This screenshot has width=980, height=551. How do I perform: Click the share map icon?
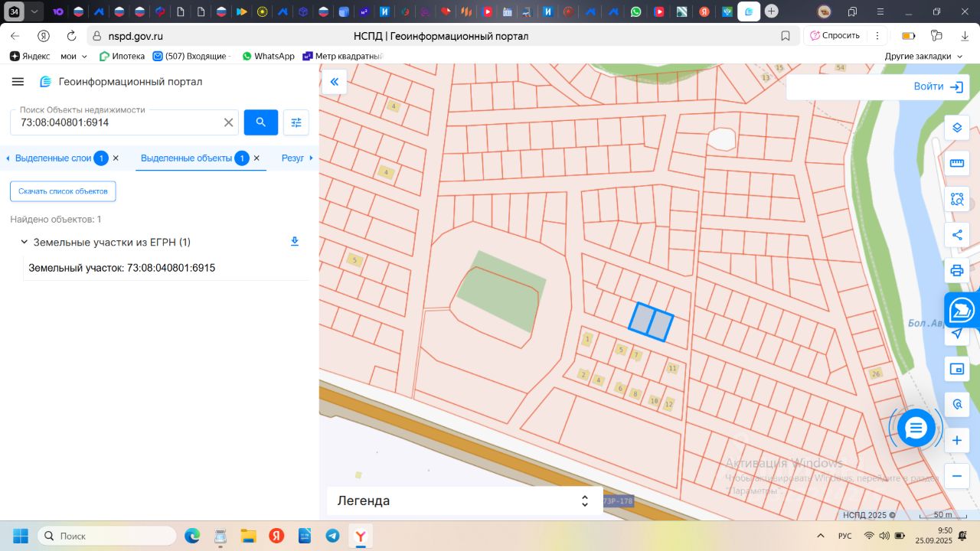[956, 235]
